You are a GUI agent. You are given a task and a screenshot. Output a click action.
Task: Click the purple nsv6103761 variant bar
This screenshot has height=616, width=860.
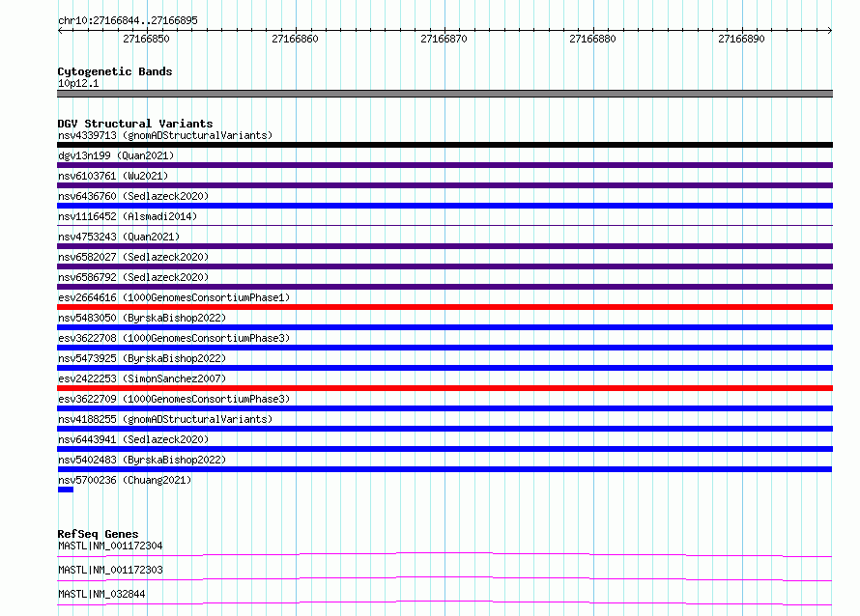click(444, 185)
